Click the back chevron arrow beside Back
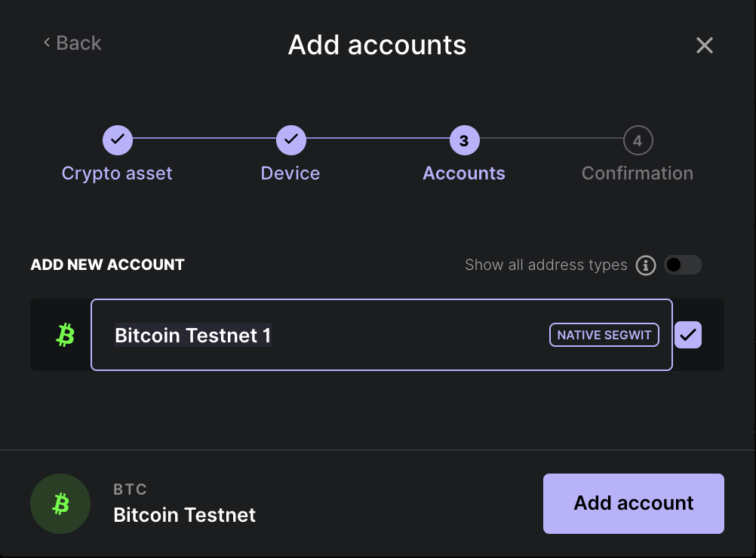The width and height of the screenshot is (756, 558). pyautogui.click(x=46, y=43)
